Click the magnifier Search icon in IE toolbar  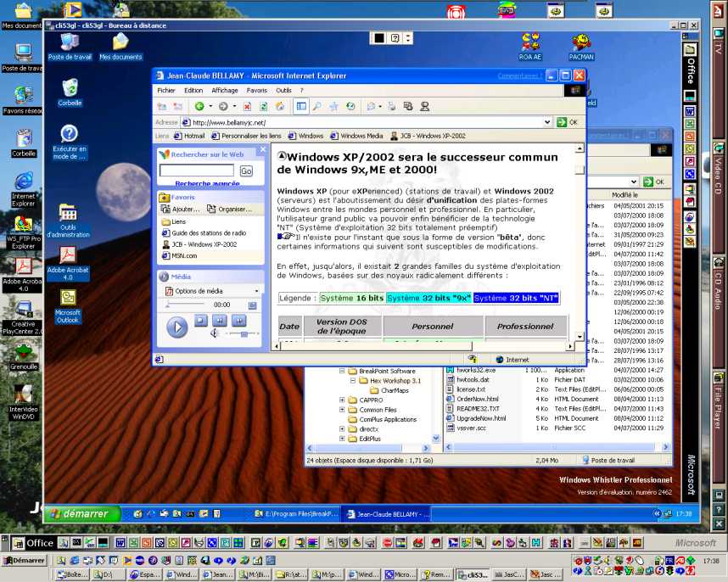tap(317, 107)
